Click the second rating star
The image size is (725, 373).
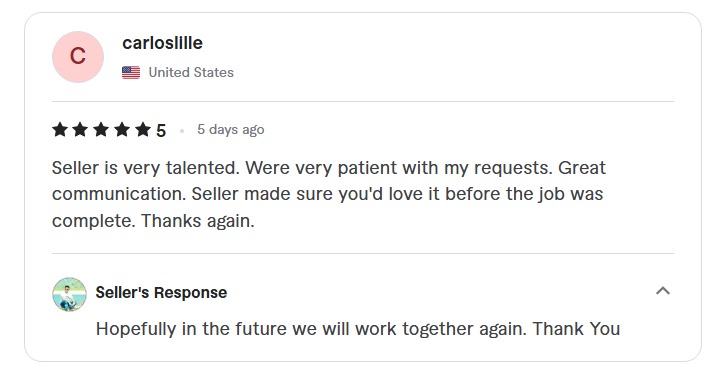(80, 130)
